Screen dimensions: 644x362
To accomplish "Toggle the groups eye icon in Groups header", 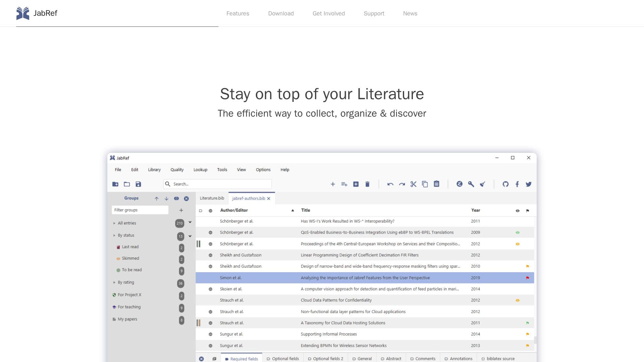I will [176, 198].
